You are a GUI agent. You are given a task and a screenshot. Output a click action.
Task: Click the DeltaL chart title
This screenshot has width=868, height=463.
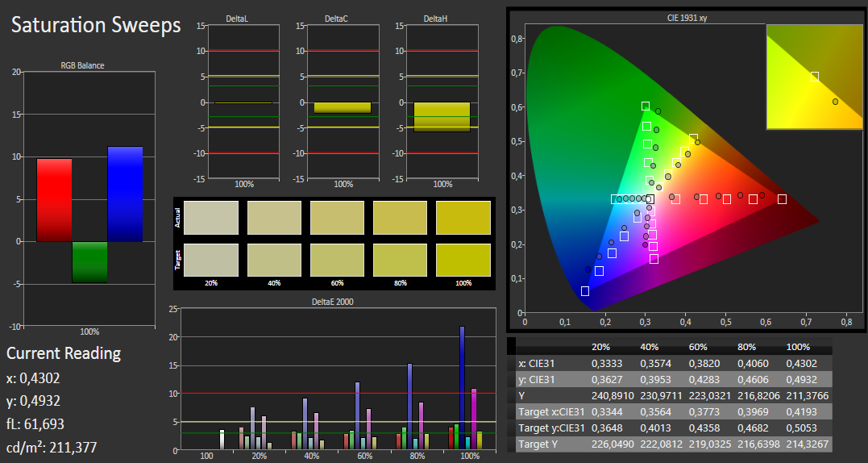pos(237,19)
